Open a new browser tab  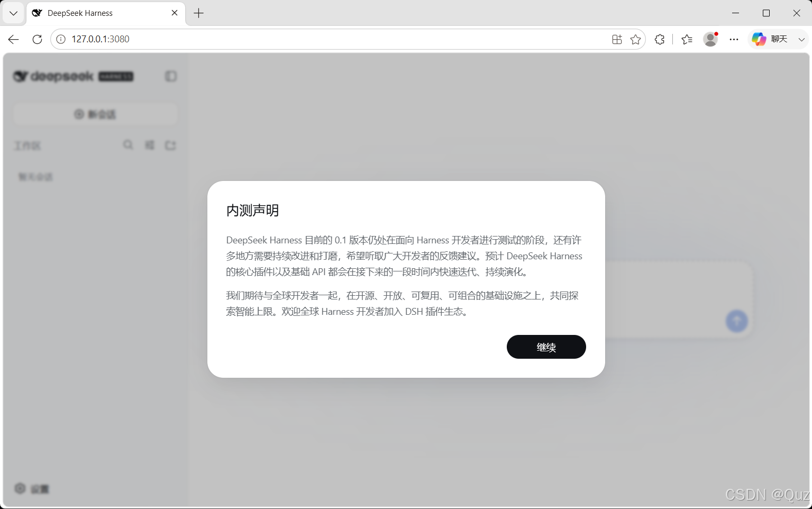[199, 13]
